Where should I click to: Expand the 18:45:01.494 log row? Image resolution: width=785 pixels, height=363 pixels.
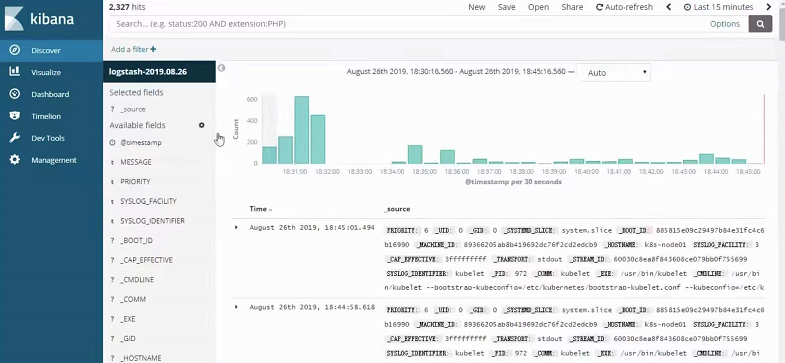click(x=236, y=227)
